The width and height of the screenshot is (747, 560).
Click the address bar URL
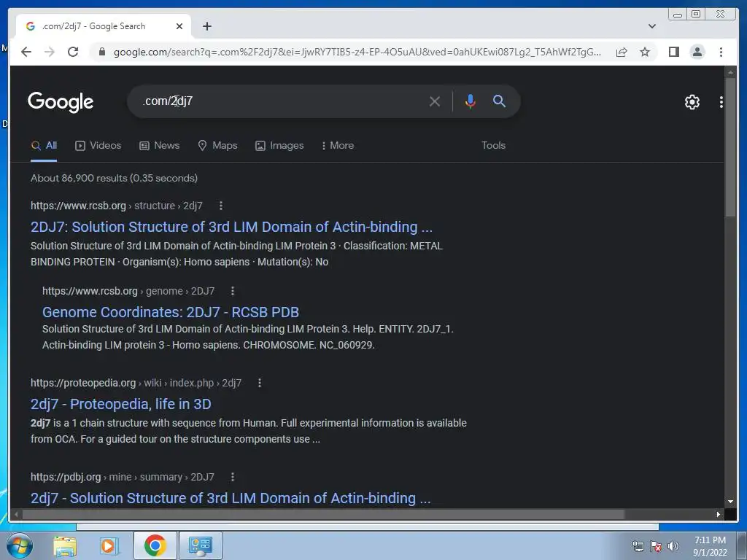tap(357, 52)
